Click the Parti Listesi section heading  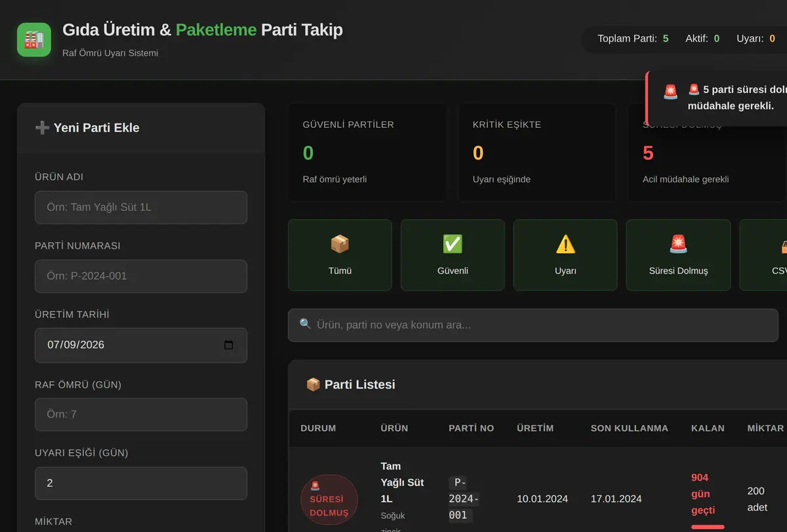click(351, 384)
